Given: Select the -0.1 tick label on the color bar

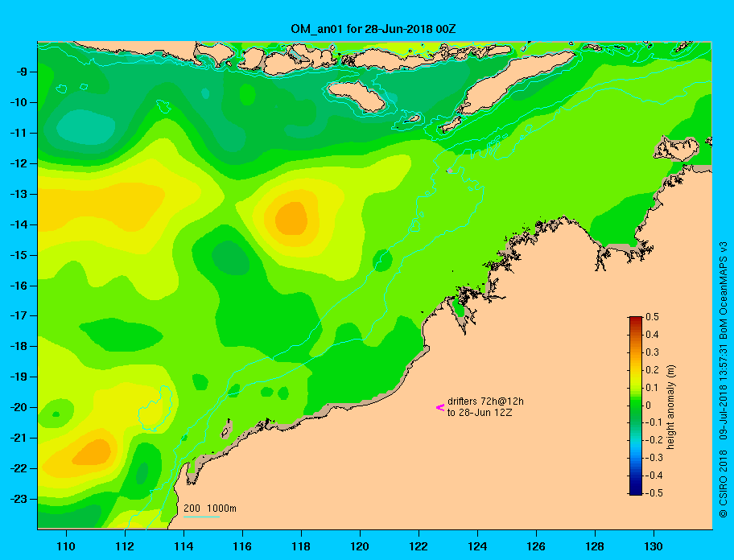Looking at the screenshot, I should point(654,422).
